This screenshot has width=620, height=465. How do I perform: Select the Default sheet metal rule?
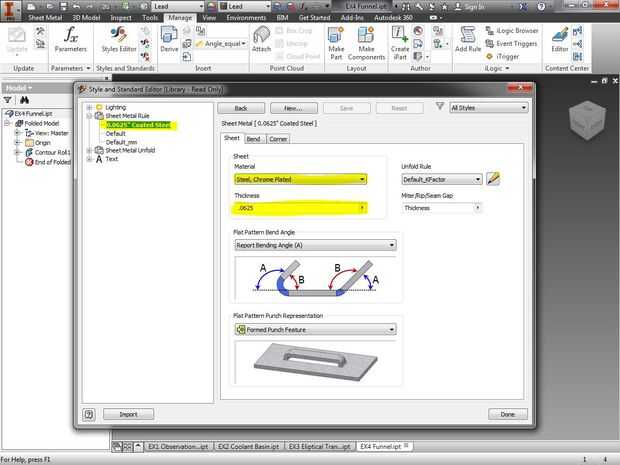[115, 134]
